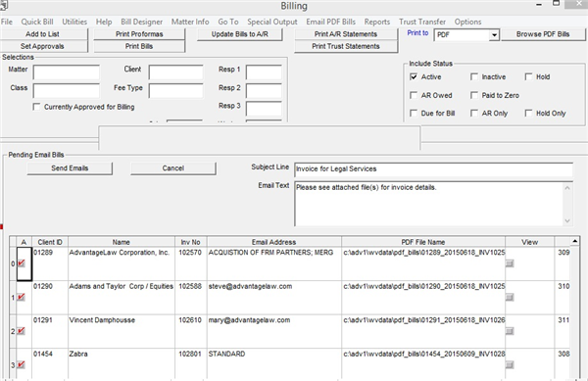
Task: Open the Matter Info menu
Action: point(190,22)
